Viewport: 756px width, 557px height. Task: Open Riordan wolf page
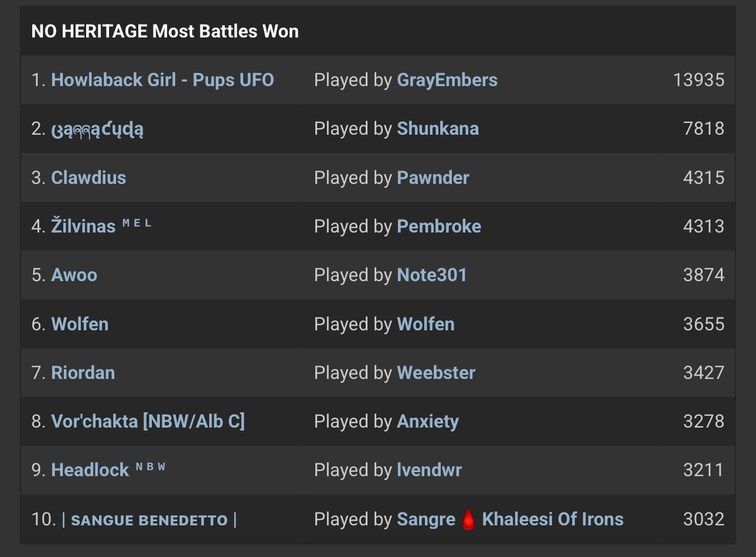[83, 373]
